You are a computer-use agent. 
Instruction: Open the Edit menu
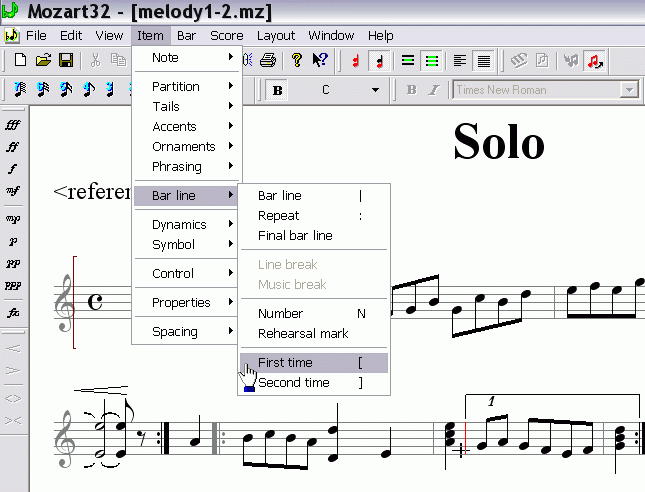coord(71,36)
